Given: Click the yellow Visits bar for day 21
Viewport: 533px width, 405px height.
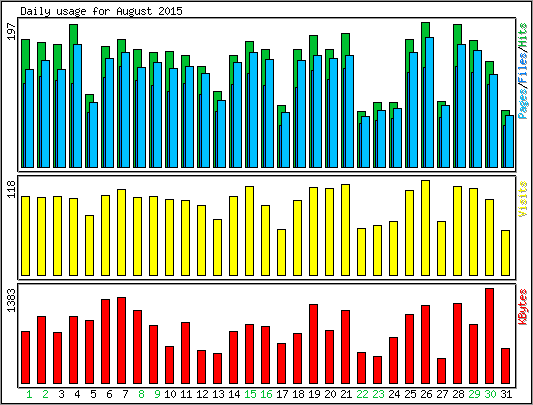Looking at the screenshot, I should (345, 230).
